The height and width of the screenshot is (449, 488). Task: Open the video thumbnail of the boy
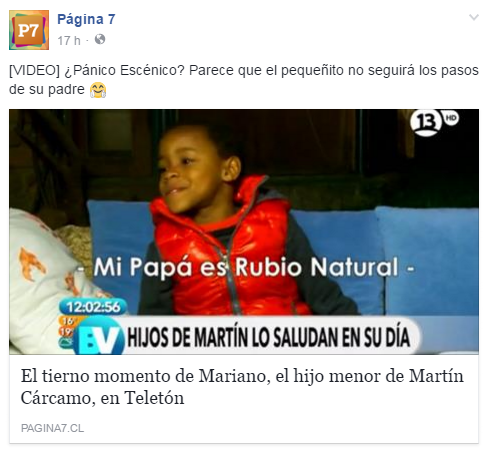pyautogui.click(x=244, y=232)
